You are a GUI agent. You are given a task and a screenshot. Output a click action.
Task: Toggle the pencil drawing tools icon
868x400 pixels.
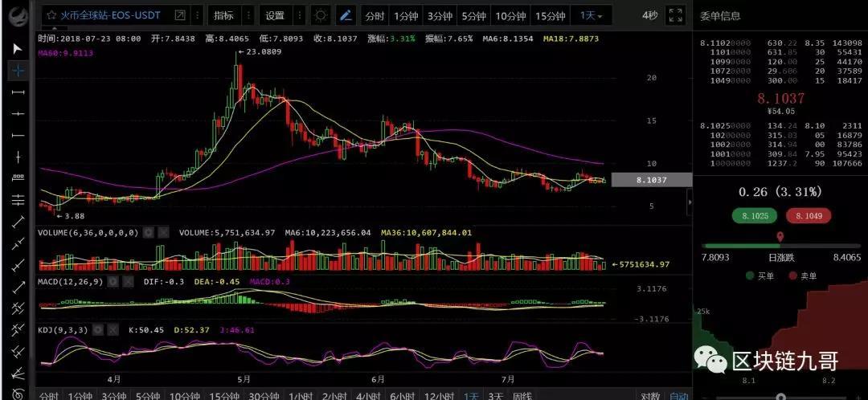pyautogui.click(x=346, y=15)
